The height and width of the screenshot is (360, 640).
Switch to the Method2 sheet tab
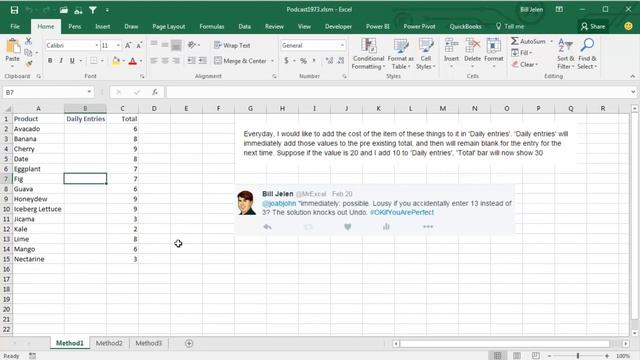click(109, 343)
